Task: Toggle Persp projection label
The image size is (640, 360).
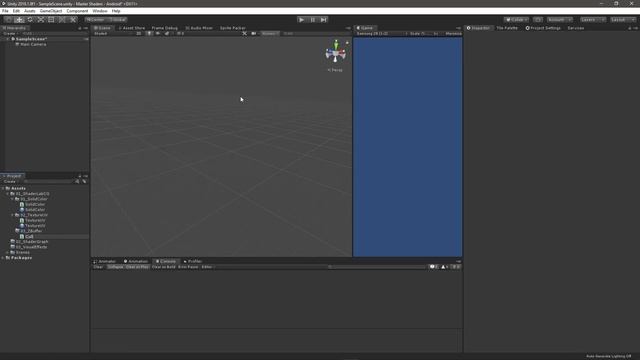Action: point(335,70)
